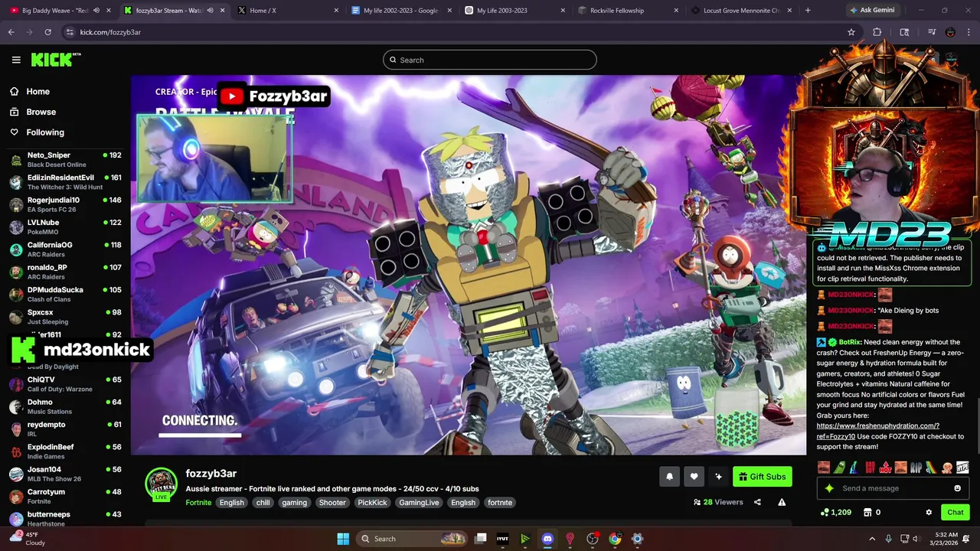Open Discord from the taskbar
This screenshot has width=980, height=551.
click(x=547, y=539)
